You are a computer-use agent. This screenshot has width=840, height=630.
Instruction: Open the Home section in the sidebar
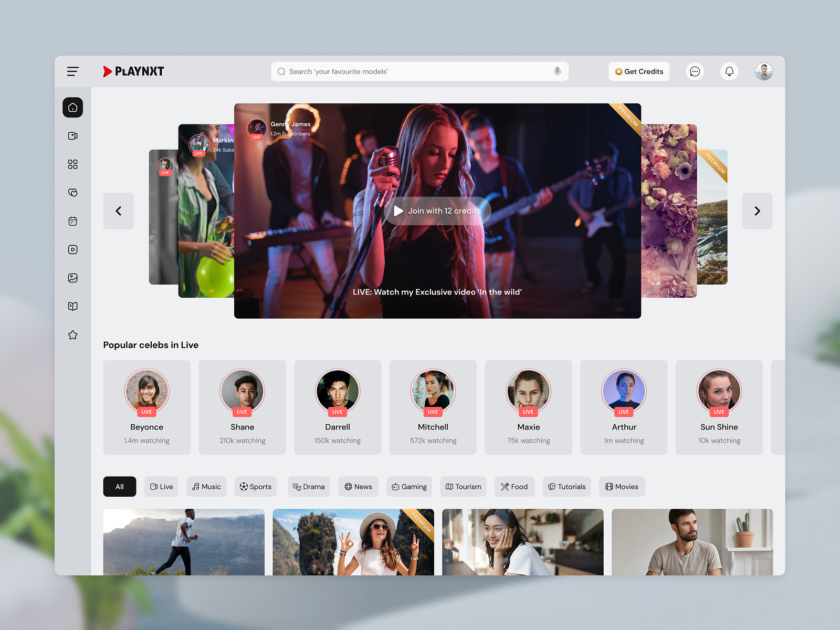pyautogui.click(x=72, y=107)
